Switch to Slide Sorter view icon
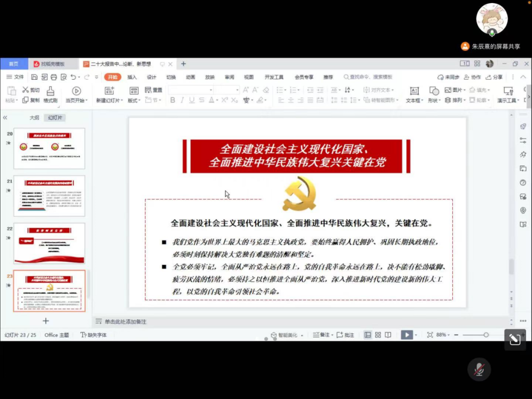 click(x=378, y=335)
